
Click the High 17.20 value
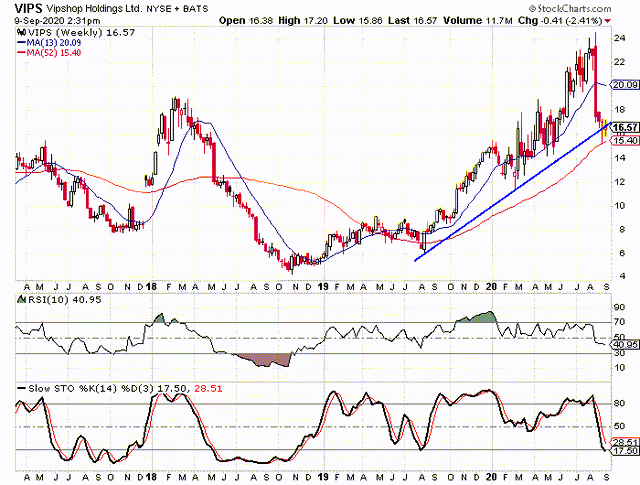coord(303,20)
